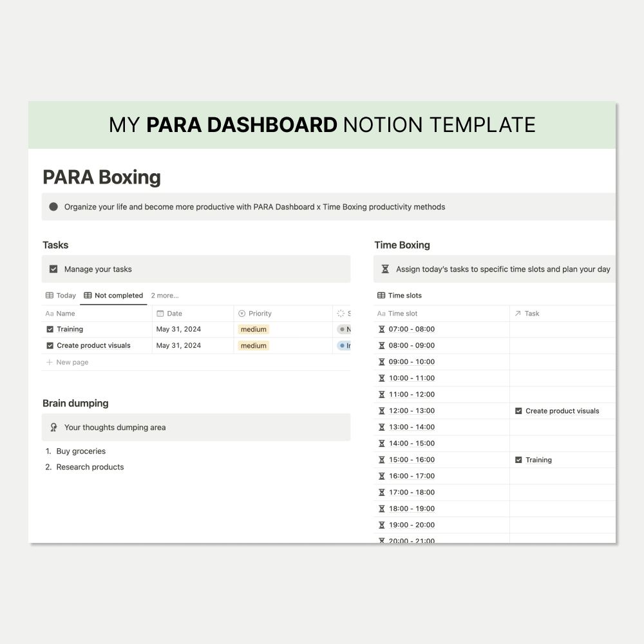Click hourglass icon of 19:00 - 20:00 slot
Viewport: 644px width, 644px height.
(x=381, y=525)
